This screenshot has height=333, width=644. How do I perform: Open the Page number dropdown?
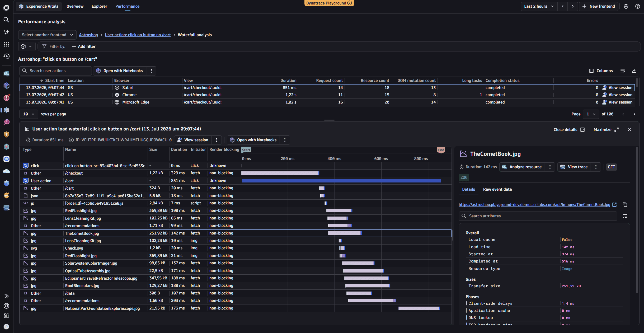click(x=591, y=114)
